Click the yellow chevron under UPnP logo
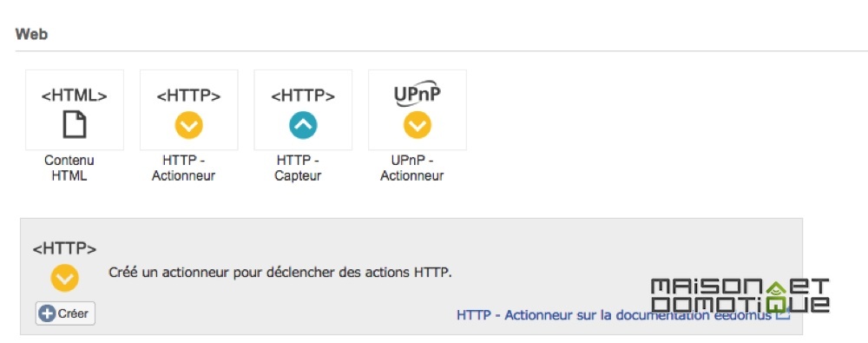The image size is (868, 343). pyautogui.click(x=418, y=125)
